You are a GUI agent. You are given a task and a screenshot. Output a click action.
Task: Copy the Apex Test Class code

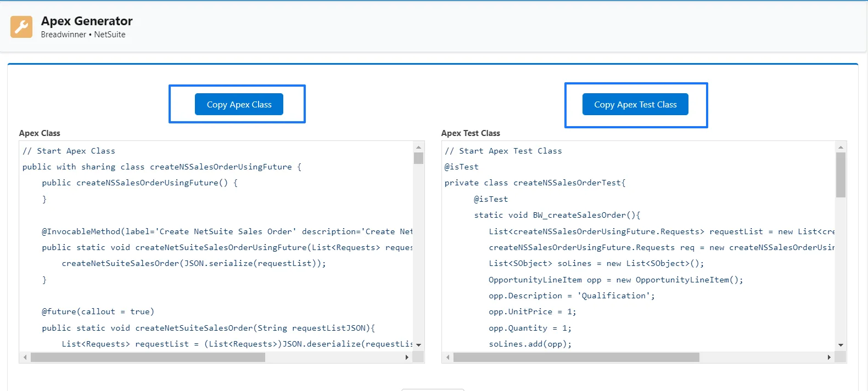coord(635,104)
